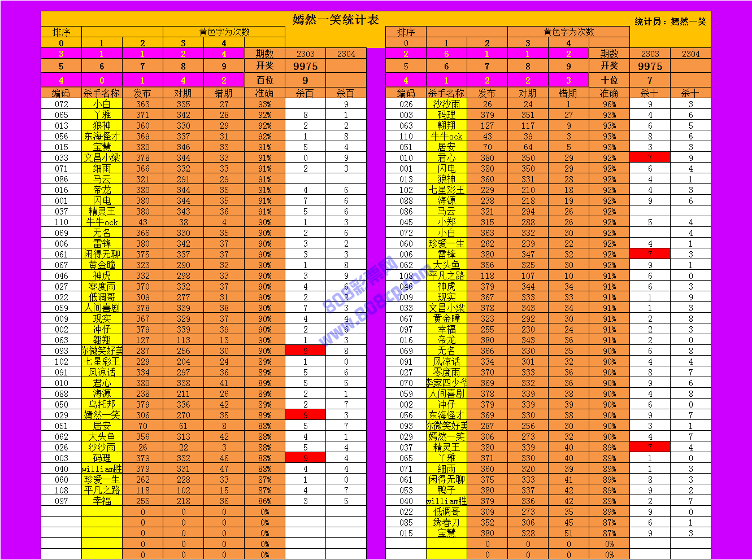
Task: Click the 9975 draw result in 百位 table
Action: [305, 66]
